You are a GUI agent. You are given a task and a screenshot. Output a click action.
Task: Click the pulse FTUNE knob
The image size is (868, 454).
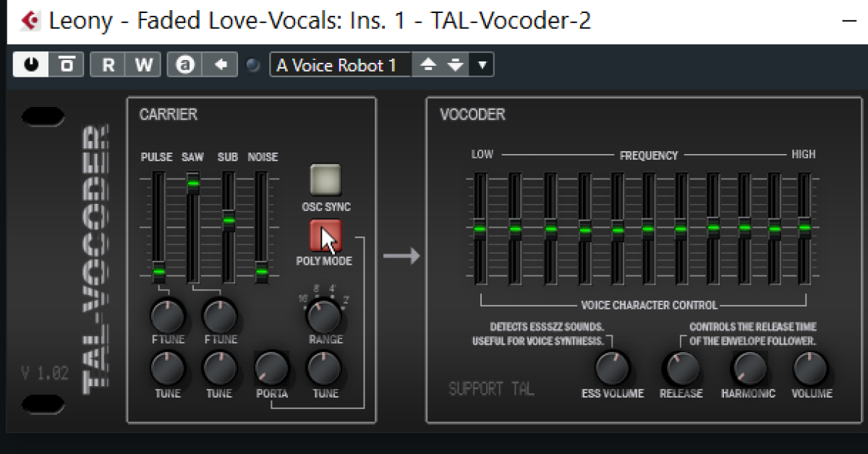pos(168,316)
